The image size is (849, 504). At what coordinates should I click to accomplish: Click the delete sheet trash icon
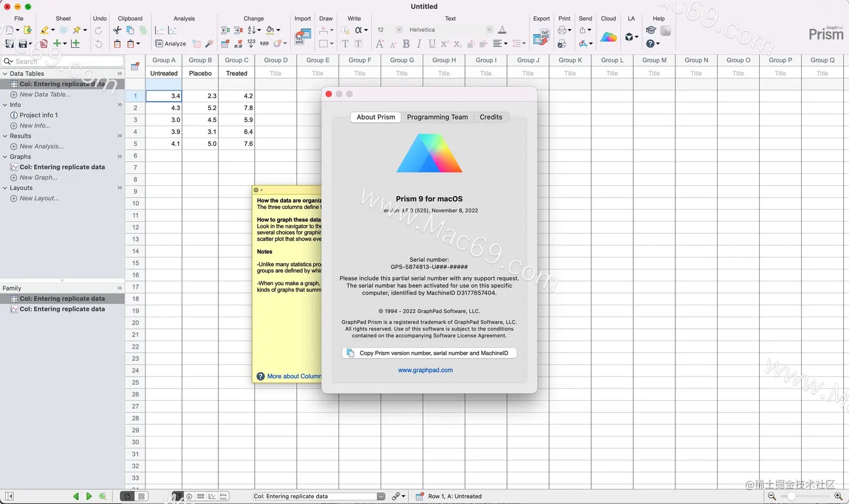tap(44, 44)
